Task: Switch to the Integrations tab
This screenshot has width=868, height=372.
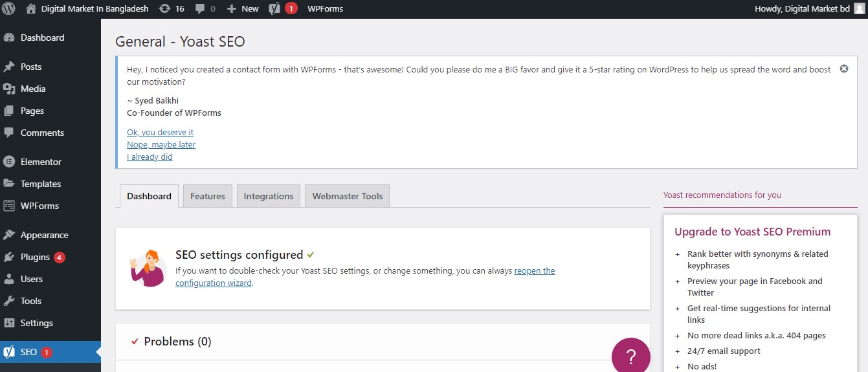Action: 269,196
